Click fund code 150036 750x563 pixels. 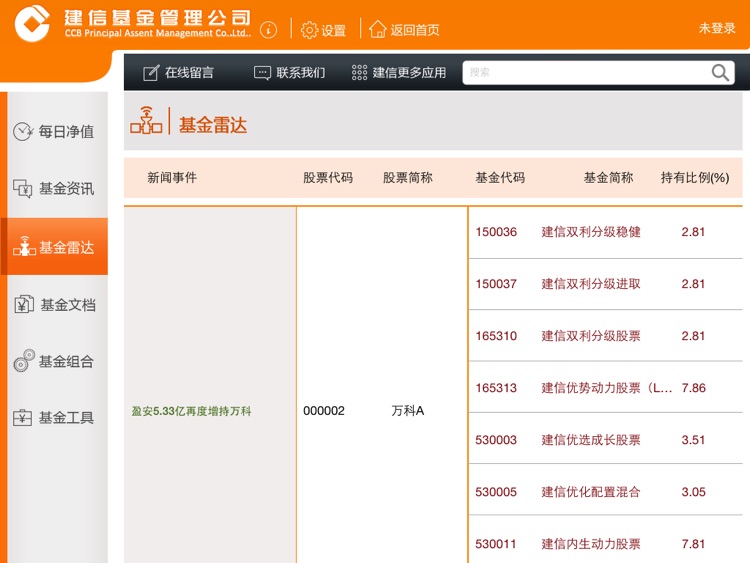[x=496, y=232]
